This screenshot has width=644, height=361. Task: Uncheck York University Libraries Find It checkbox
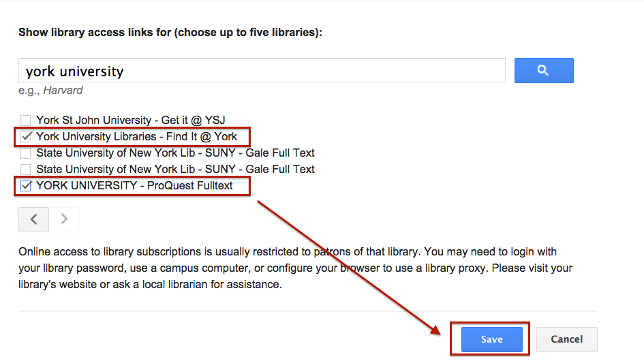point(26,137)
